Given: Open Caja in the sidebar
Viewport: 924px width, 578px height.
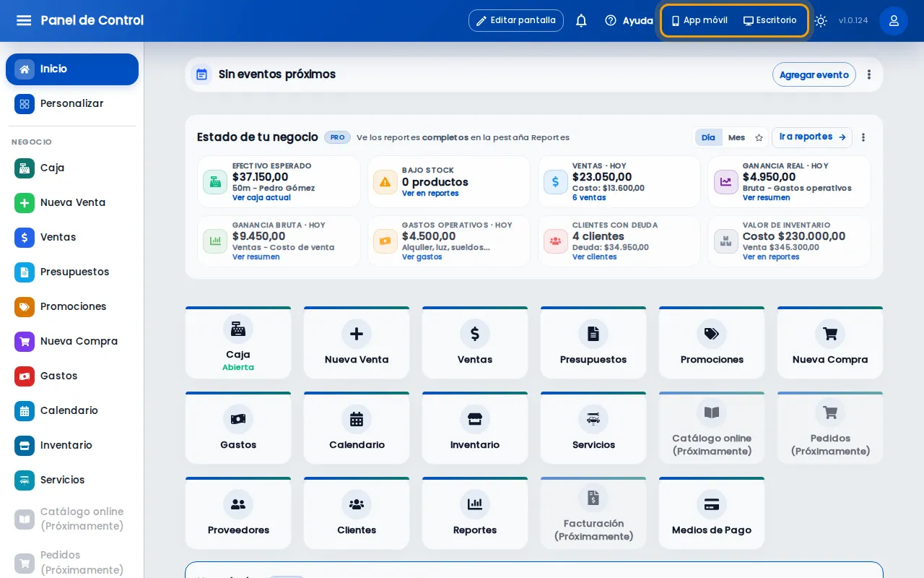Looking at the screenshot, I should 72,168.
